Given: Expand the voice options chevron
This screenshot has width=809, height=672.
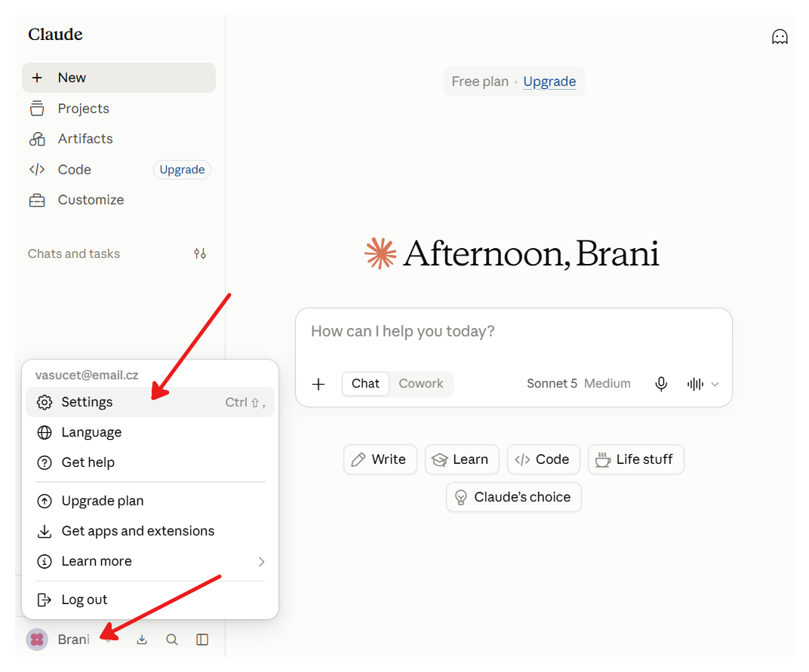Looking at the screenshot, I should [715, 384].
